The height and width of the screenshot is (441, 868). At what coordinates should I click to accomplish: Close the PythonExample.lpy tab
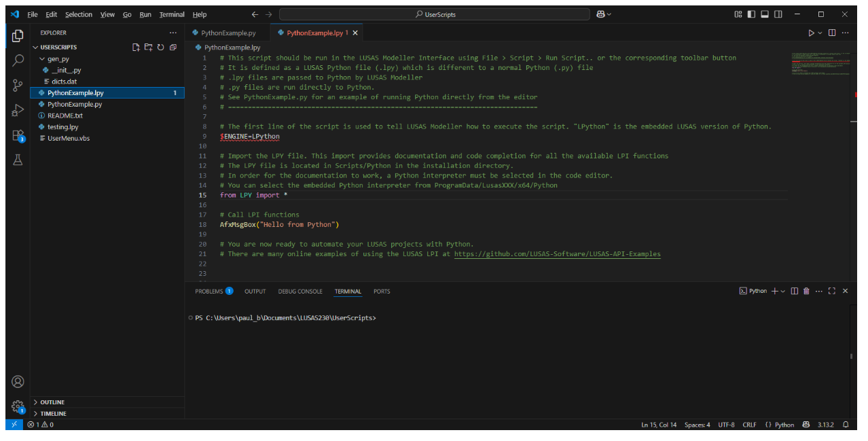[x=355, y=33]
